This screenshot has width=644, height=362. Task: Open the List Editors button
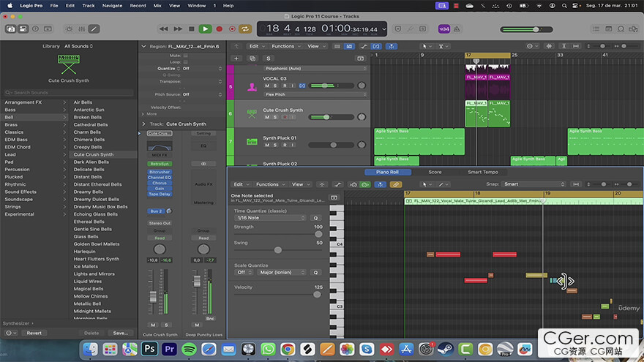(596, 29)
